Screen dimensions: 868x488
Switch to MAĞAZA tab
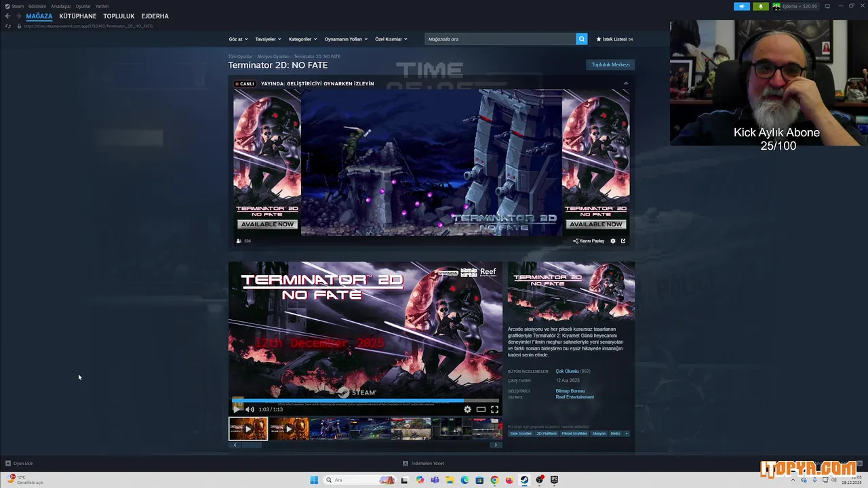39,16
